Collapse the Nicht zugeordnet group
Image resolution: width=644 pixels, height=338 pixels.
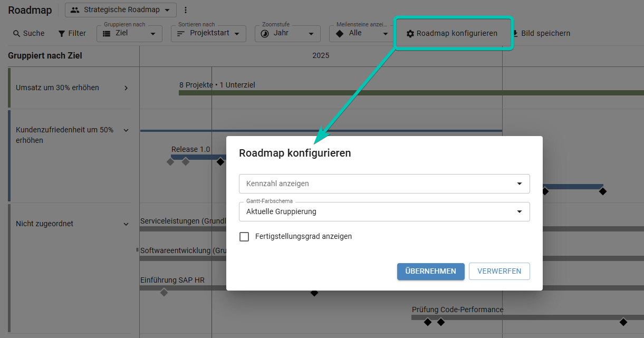click(126, 224)
